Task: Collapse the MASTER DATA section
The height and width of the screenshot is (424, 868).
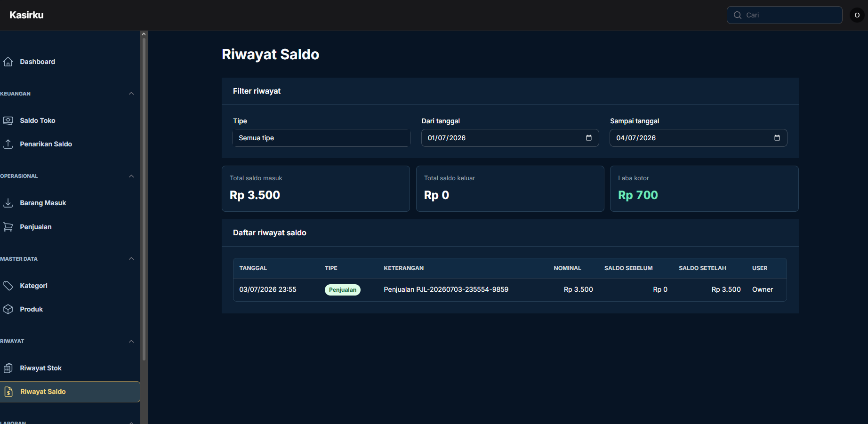Action: coord(131,259)
